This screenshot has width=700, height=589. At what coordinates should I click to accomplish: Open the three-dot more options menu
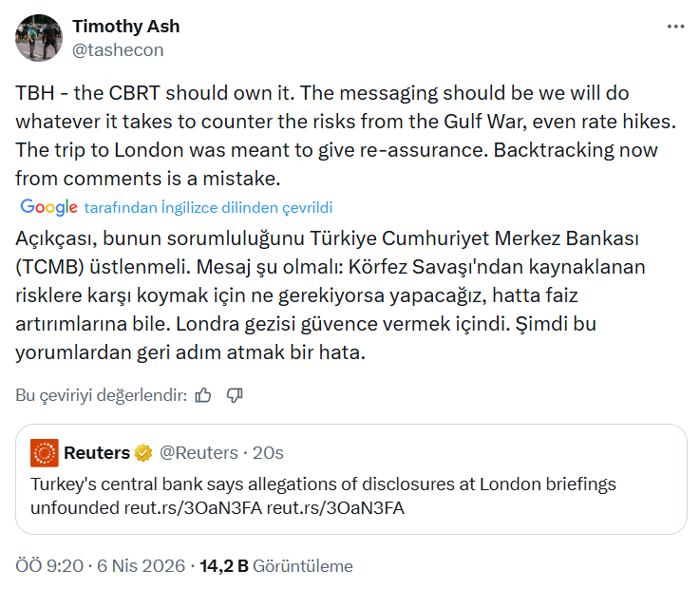point(675,26)
